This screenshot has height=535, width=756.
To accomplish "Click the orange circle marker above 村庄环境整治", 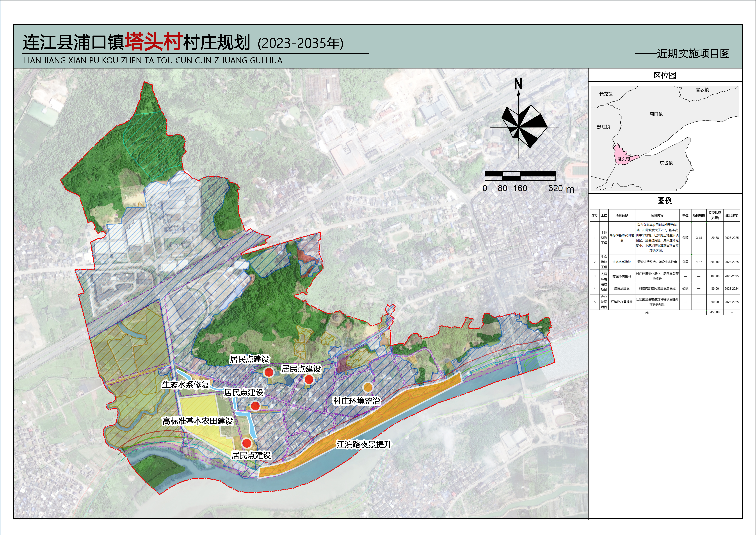I will pos(368,387).
